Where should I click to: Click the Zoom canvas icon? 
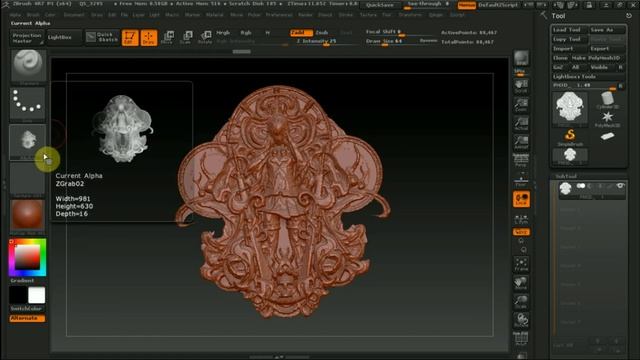click(521, 105)
